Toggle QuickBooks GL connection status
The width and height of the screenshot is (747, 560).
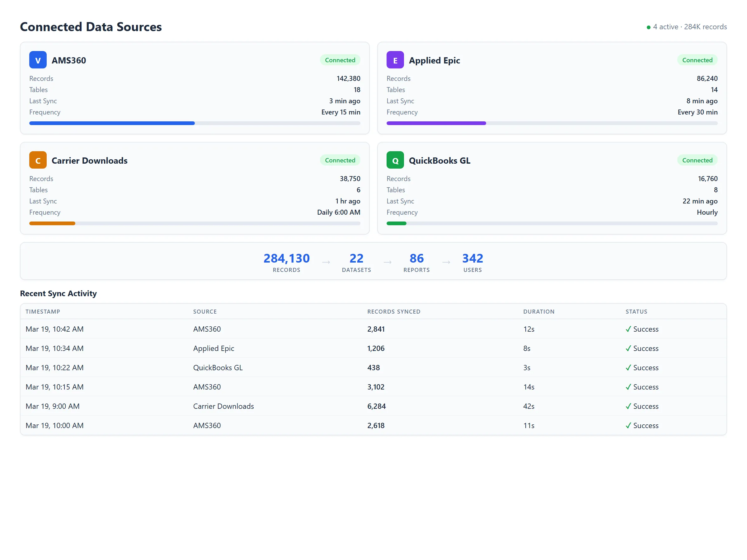tap(697, 160)
